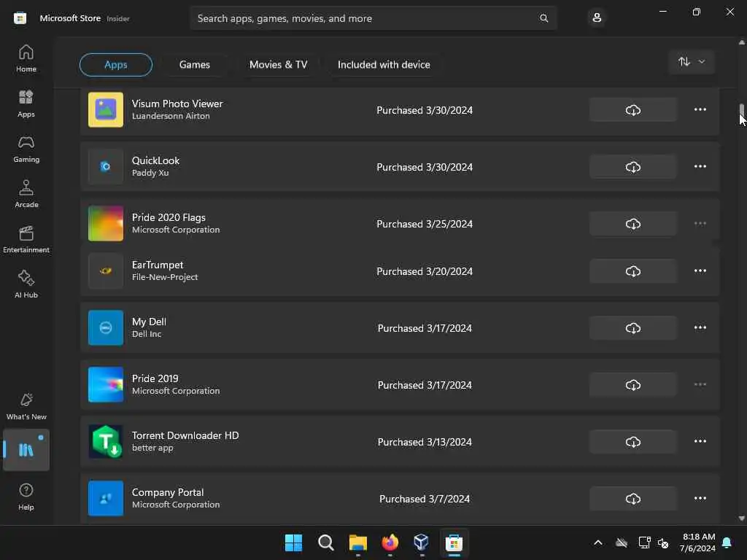Go to Apps in the sidebar
This screenshot has width=747, height=560.
[26, 104]
